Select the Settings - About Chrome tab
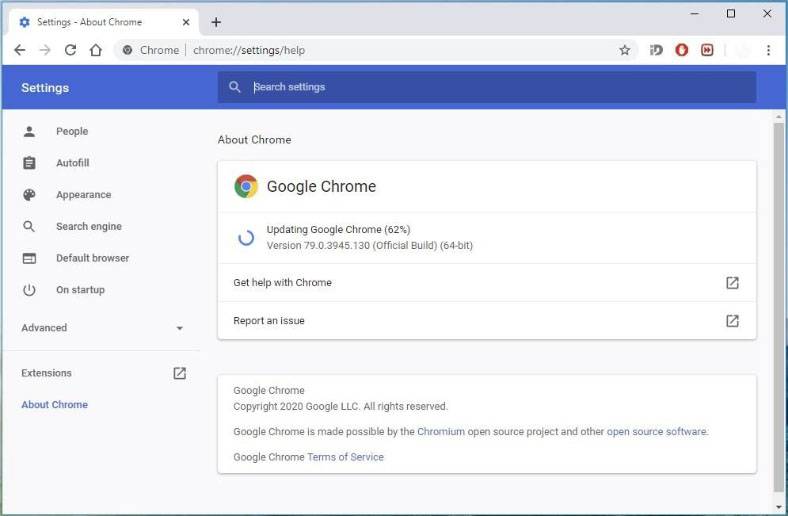 pos(105,22)
